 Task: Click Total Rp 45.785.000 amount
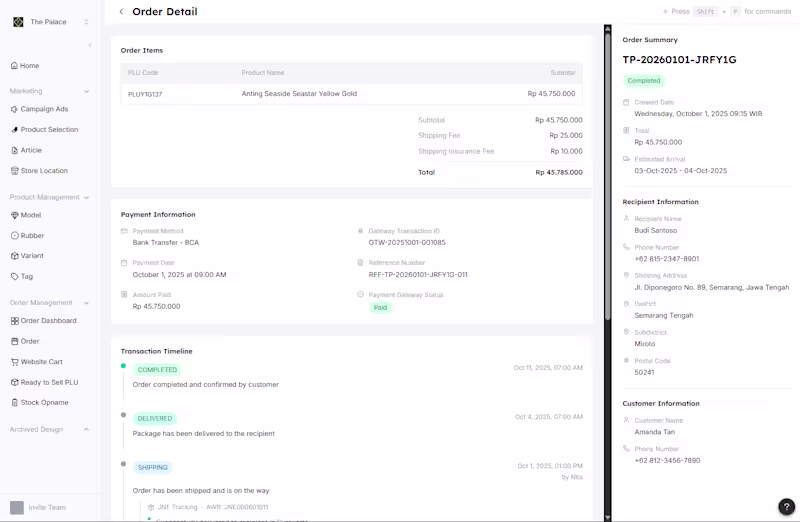point(559,172)
